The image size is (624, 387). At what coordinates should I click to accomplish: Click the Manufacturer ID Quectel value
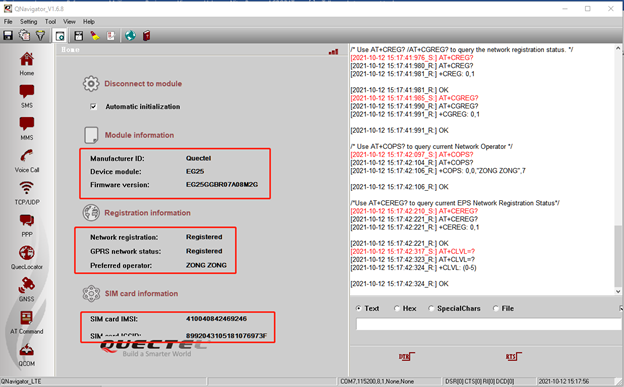[199, 158]
